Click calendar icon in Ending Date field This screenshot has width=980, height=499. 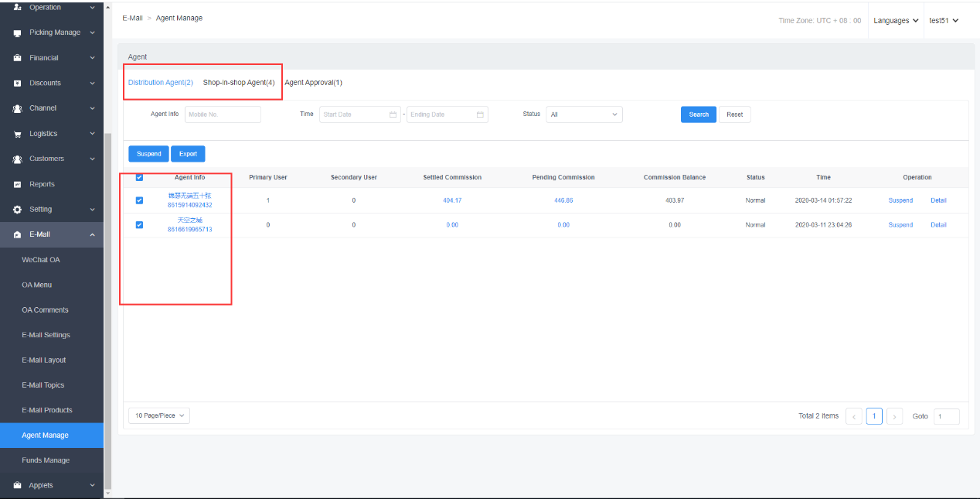(480, 114)
